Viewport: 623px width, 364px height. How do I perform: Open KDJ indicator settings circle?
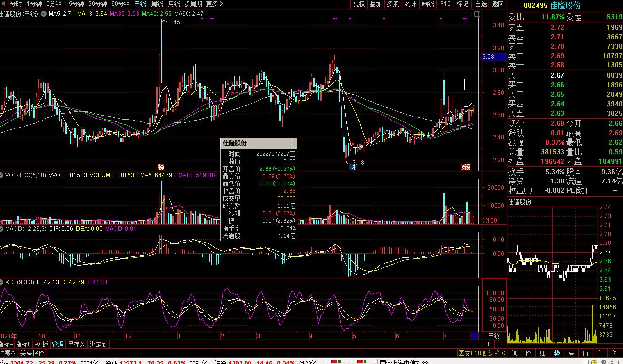2,282
